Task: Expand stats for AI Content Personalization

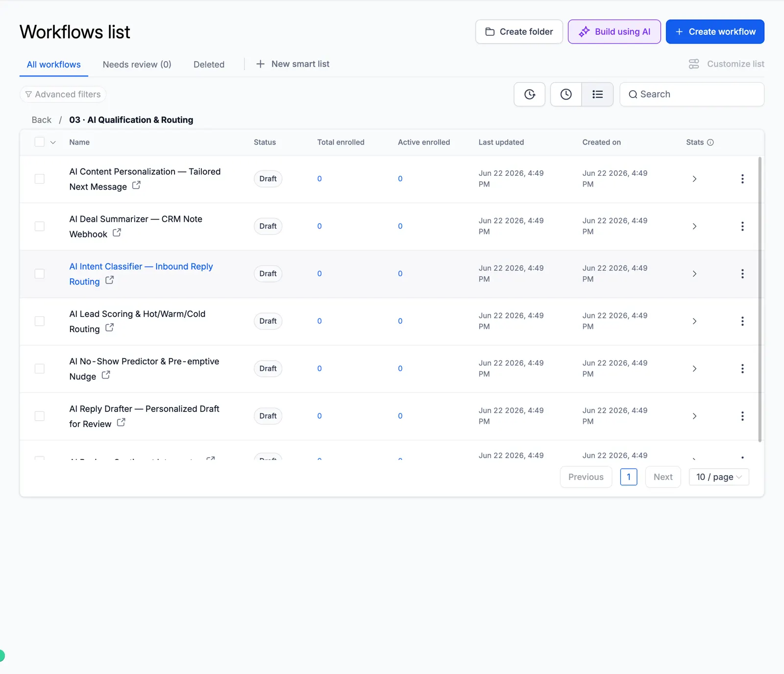Action: point(694,179)
